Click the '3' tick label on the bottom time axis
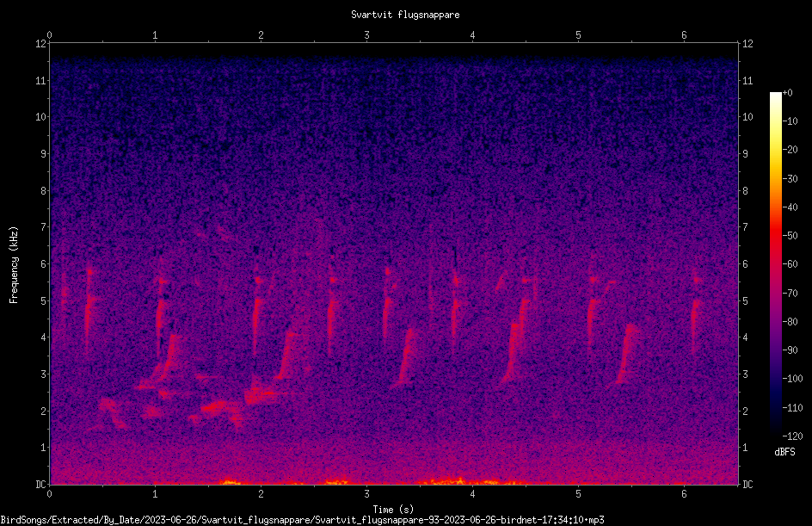 pos(366,494)
